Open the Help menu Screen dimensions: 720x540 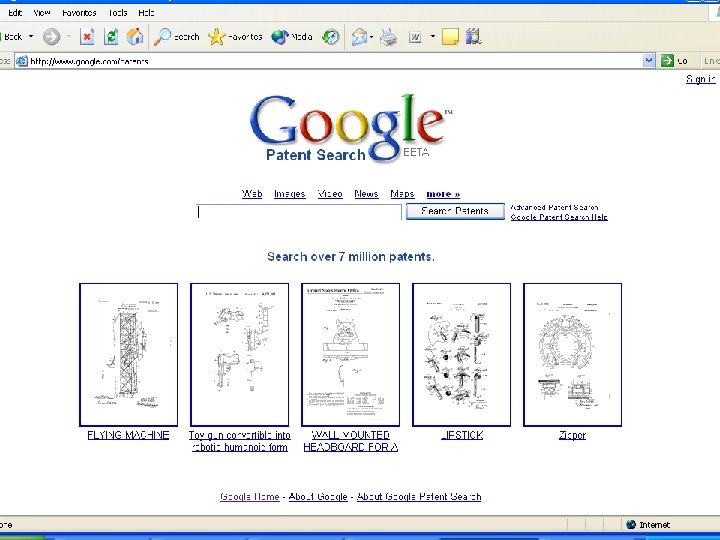click(x=146, y=13)
